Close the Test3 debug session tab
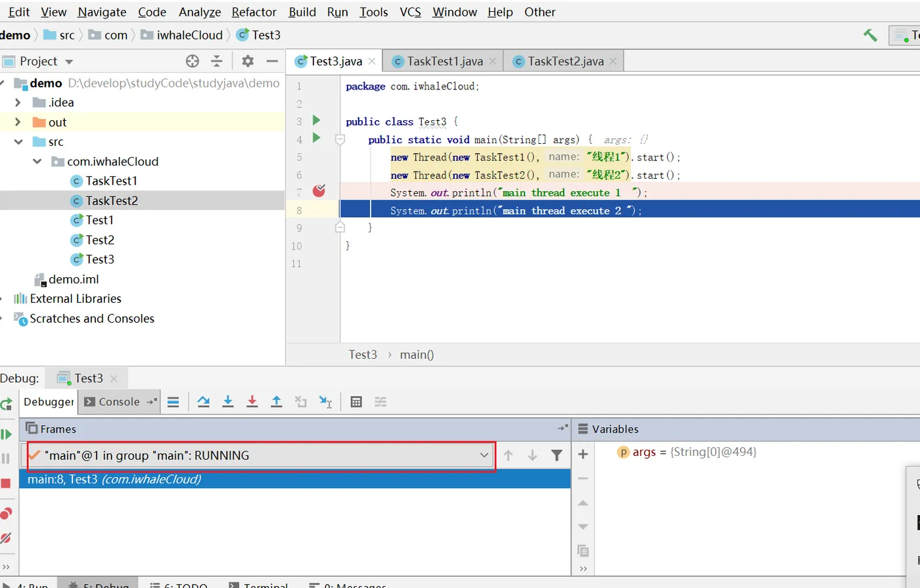This screenshot has height=588, width=920. tap(114, 378)
